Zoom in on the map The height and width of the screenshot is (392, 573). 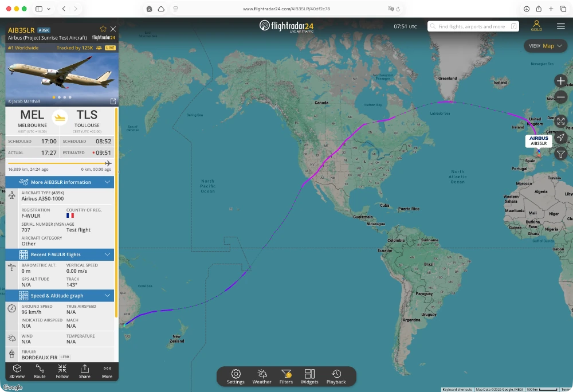point(560,81)
